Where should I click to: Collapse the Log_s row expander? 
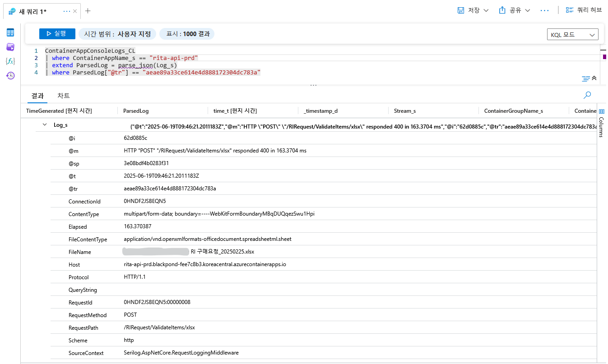[x=44, y=125]
